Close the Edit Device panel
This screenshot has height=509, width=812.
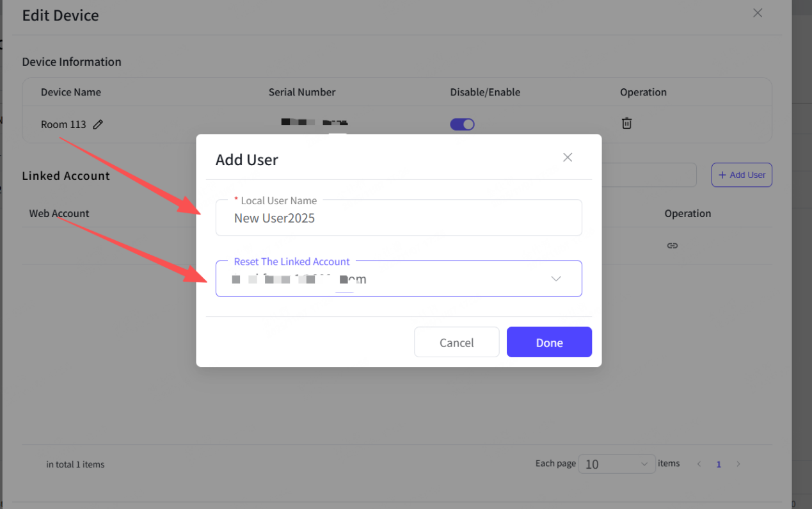coord(758,13)
